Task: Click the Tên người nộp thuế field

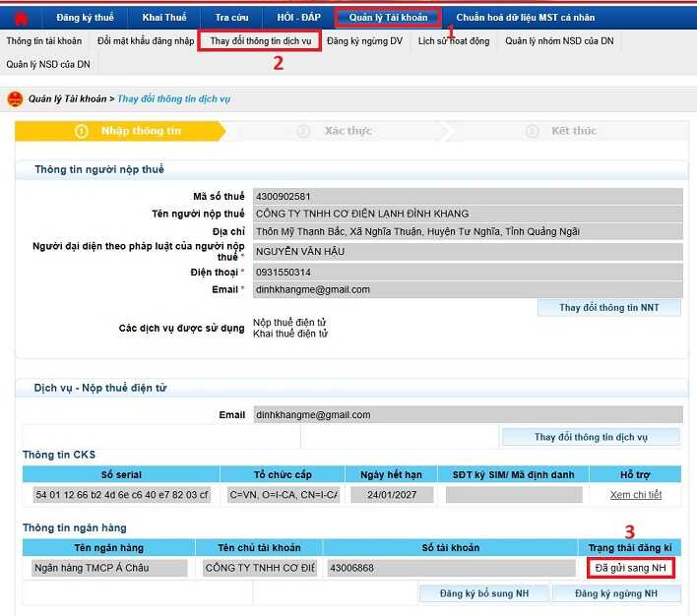Action: tap(468, 214)
